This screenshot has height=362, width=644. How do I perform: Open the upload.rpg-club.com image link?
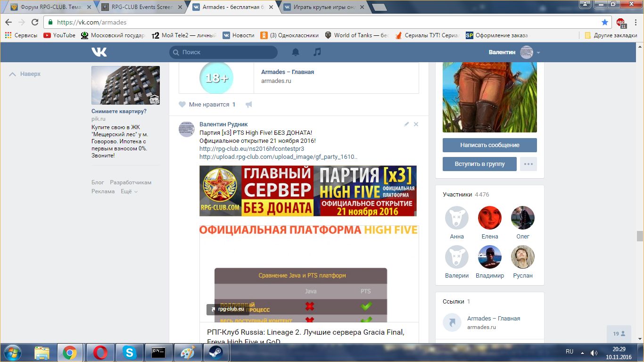(x=278, y=157)
